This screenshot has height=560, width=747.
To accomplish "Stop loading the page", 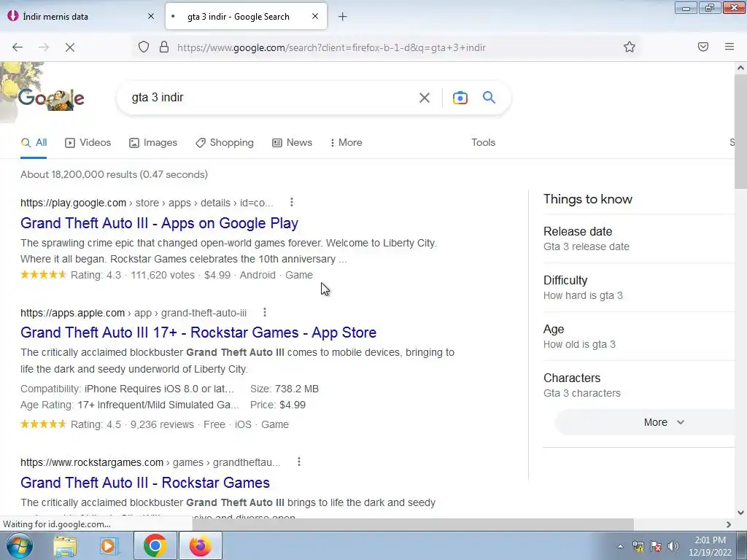I will 69,47.
